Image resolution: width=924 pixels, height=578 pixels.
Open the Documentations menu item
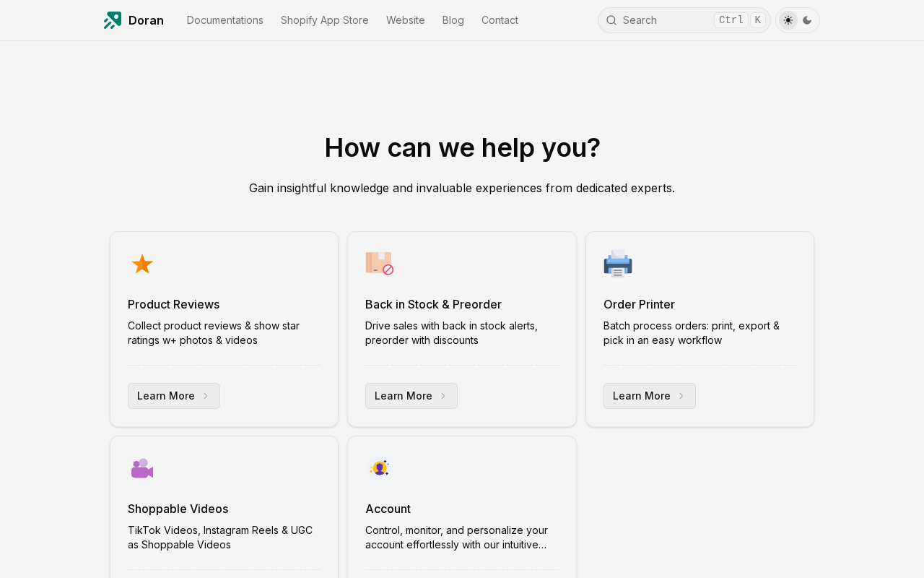[225, 20]
